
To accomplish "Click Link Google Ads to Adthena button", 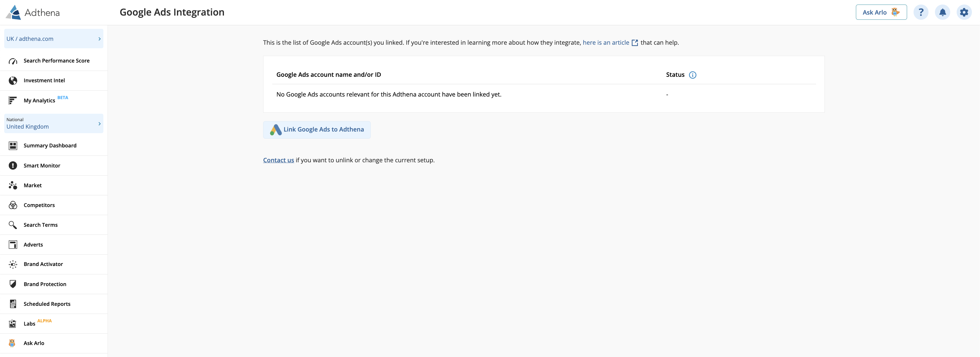I will point(317,130).
